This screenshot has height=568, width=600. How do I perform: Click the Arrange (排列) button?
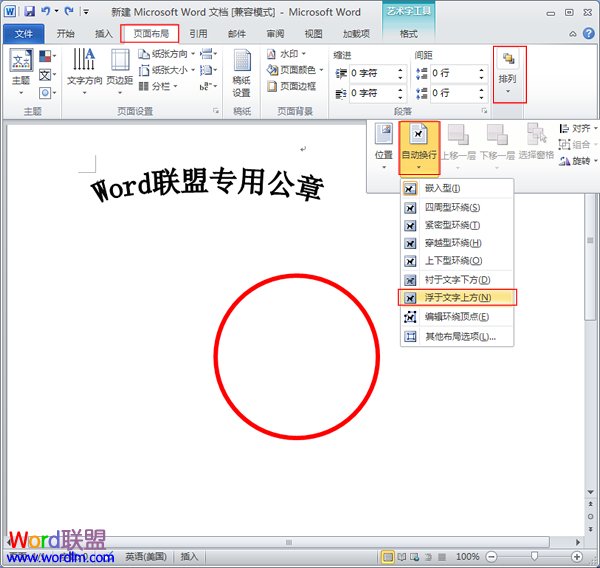[509, 74]
